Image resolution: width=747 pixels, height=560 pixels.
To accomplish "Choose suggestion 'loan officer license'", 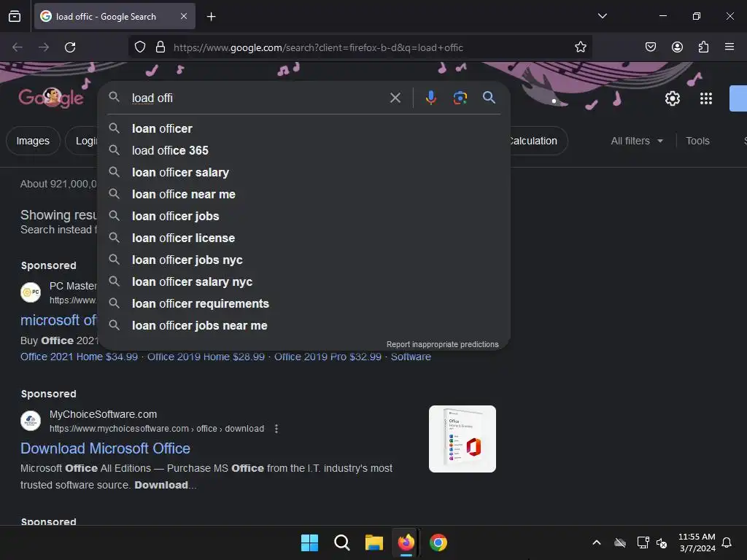I will 304,238.
